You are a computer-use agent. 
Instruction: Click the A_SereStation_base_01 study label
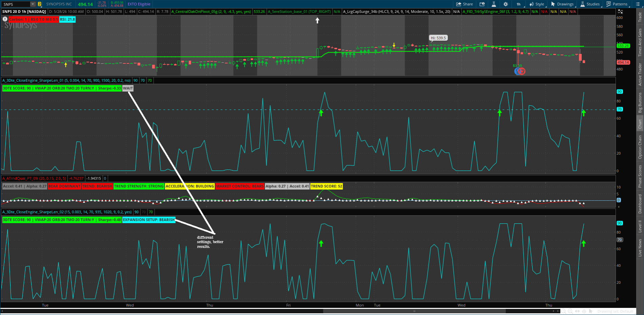point(299,12)
